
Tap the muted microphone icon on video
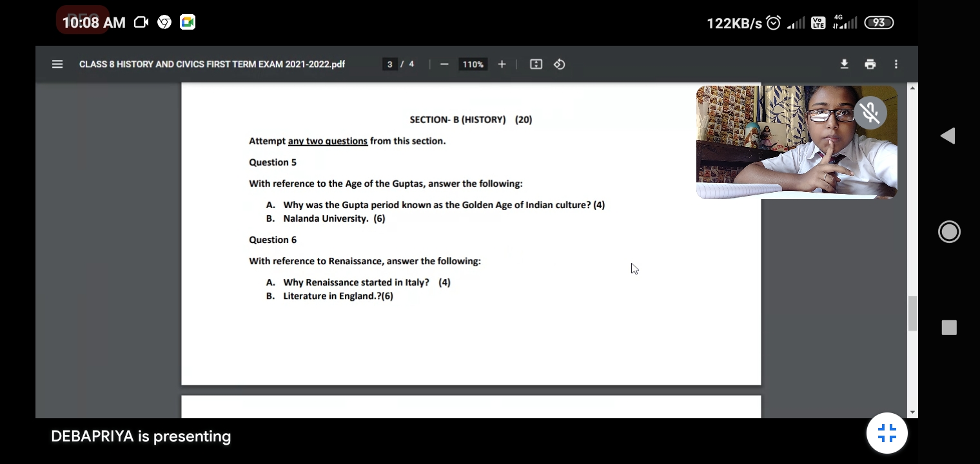coord(870,113)
